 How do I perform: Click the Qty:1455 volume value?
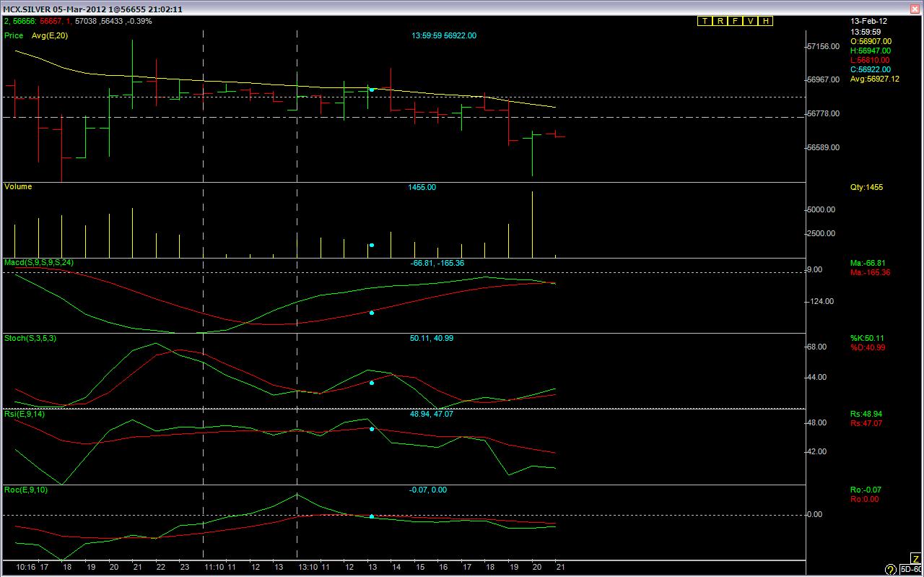[x=867, y=188]
